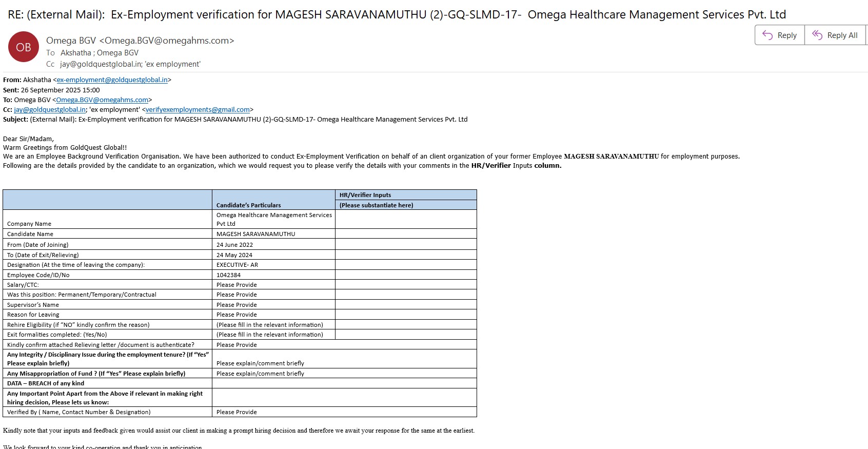Select employee code 1042384
Viewport: 868px width, 449px height.
pyautogui.click(x=228, y=275)
